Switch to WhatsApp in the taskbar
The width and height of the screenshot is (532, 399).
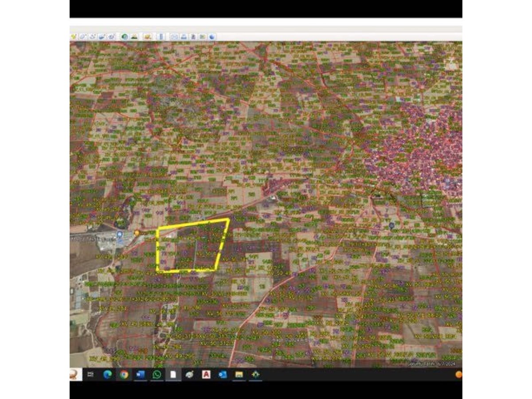point(156,375)
